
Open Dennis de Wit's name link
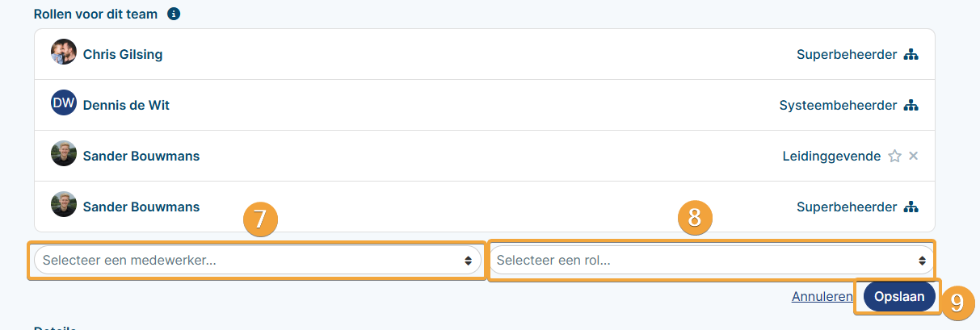pyautogui.click(x=126, y=106)
